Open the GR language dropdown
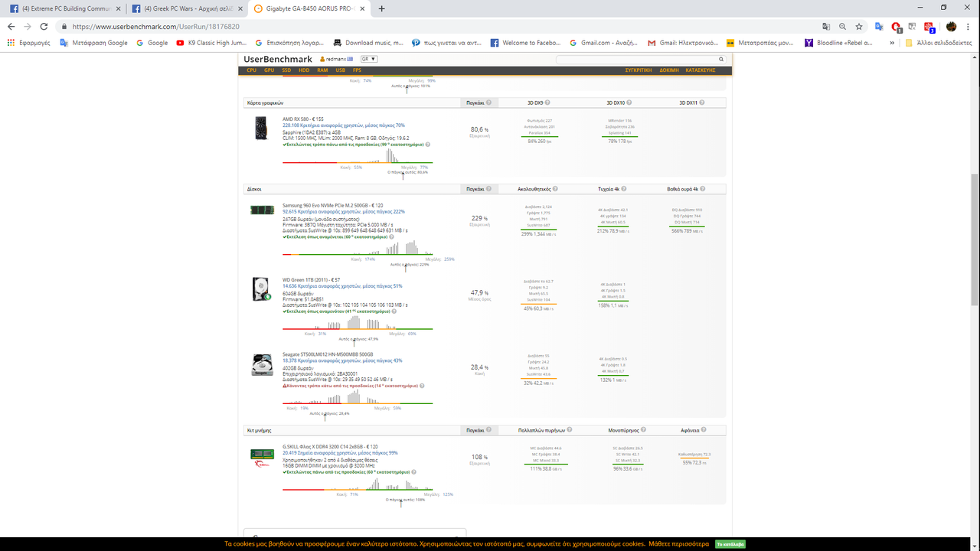 tap(368, 59)
